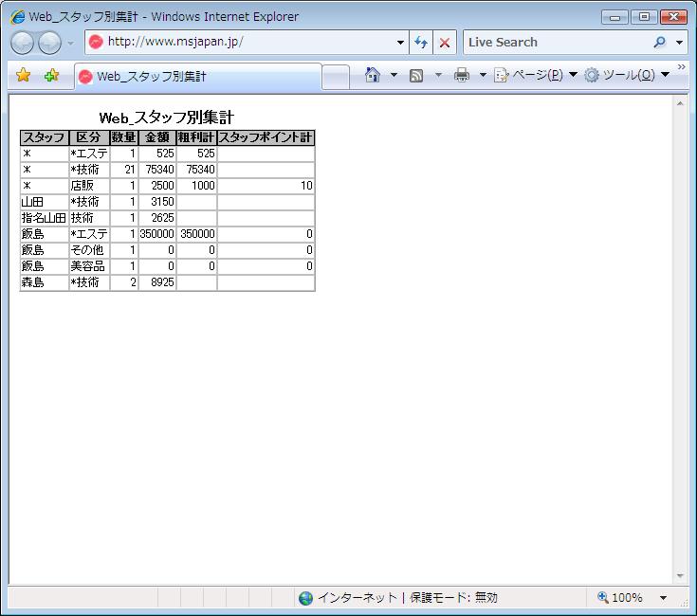The image size is (697, 616).
Task: Click the 山田 staff cell
Action: click(45, 202)
